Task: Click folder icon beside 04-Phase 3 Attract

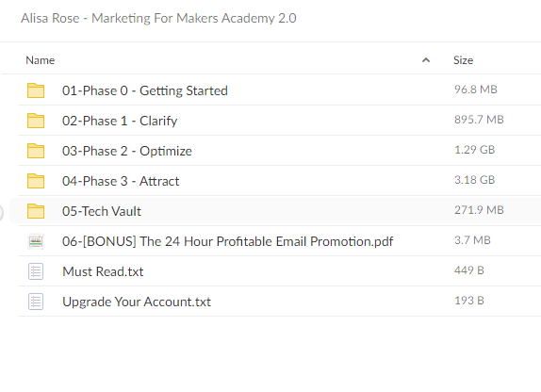Action: point(36,181)
